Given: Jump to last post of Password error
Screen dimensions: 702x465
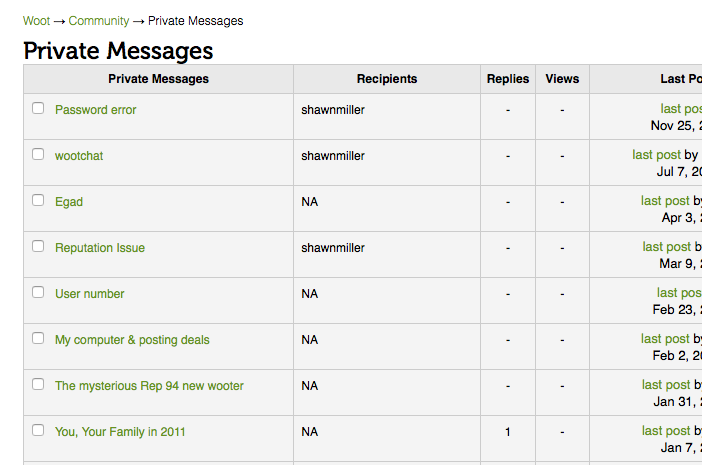Looking at the screenshot, I should pos(680,109).
